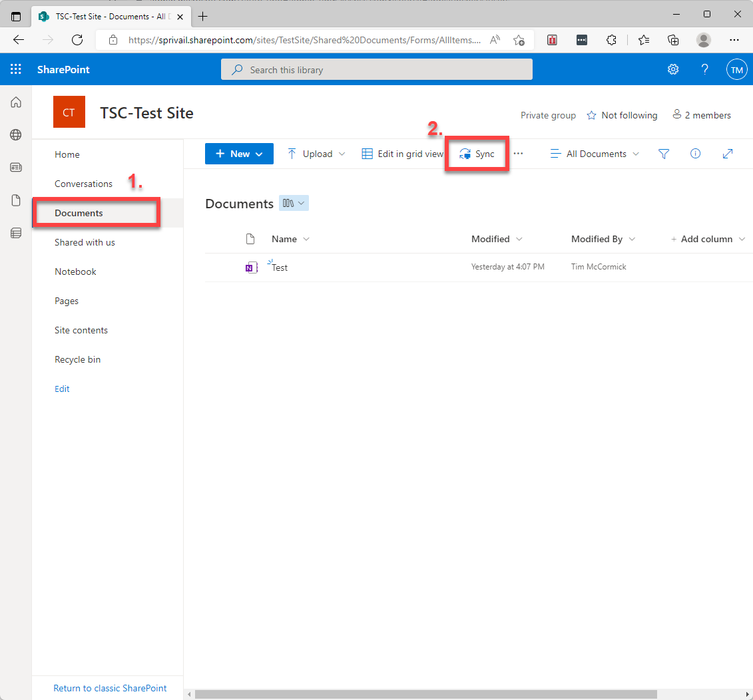Open the My sites globe icon in left rail
Image resolution: width=753 pixels, height=700 pixels.
click(16, 134)
